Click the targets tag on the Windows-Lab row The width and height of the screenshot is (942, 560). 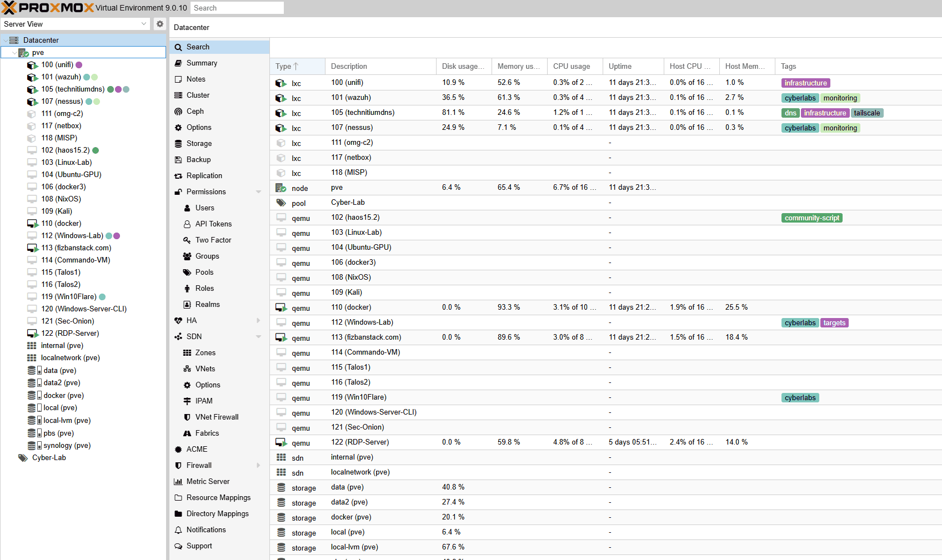834,323
